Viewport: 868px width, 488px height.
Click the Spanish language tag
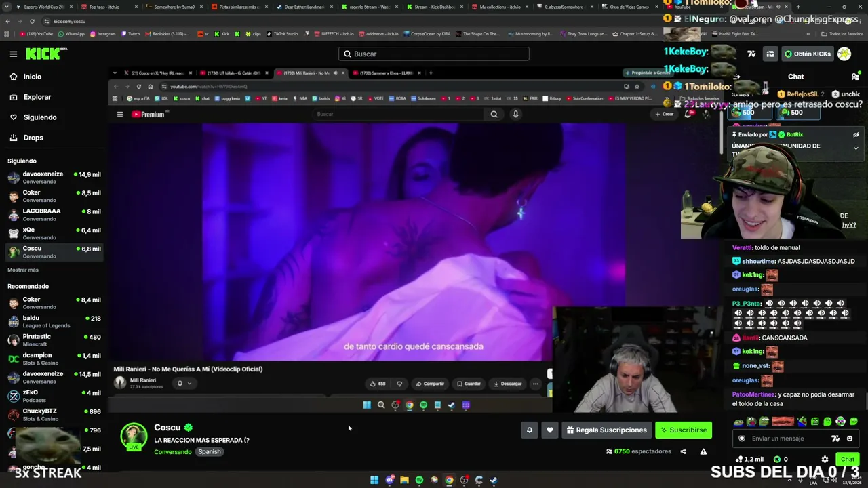click(210, 452)
